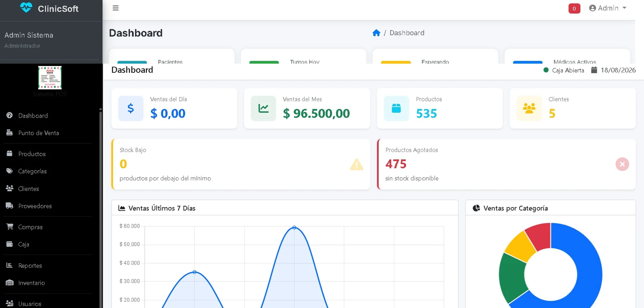The image size is (644, 308).
Task: Click the warehouse icon for Inventario
Action: tap(10, 283)
